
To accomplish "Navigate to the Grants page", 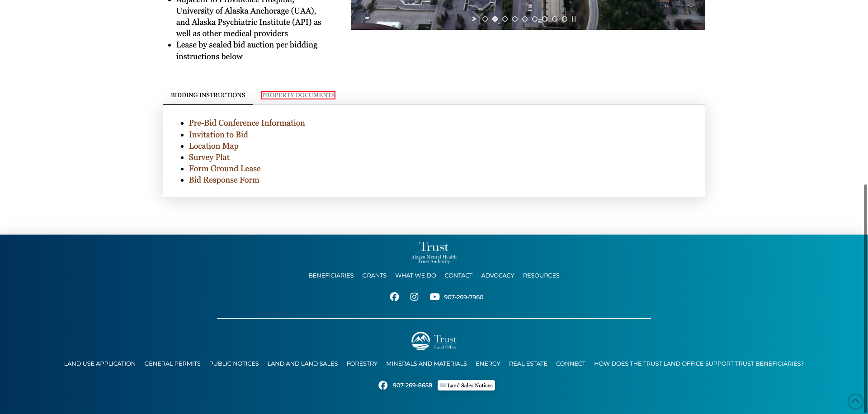I will 374,275.
